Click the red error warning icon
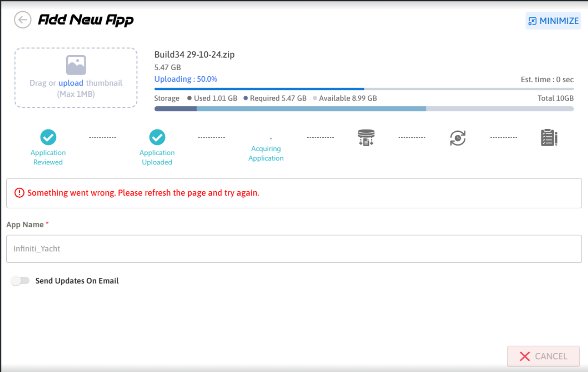588x372 pixels. click(x=19, y=193)
